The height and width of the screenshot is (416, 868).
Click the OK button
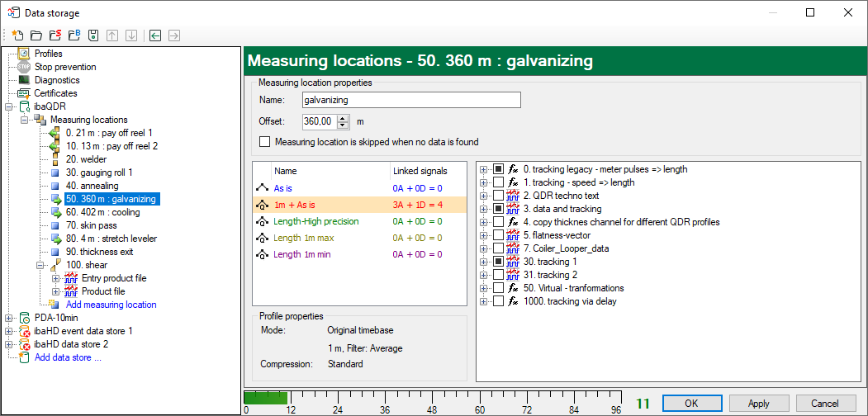(691, 404)
